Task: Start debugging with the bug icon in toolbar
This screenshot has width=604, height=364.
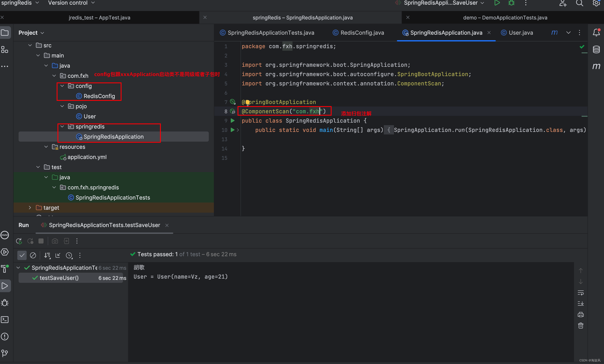Action: pyautogui.click(x=511, y=3)
